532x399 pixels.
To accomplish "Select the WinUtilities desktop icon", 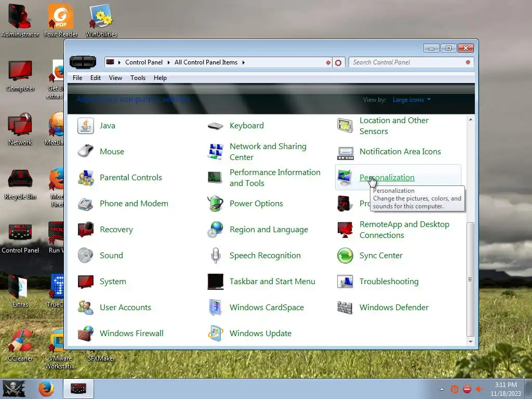I will click(101, 20).
